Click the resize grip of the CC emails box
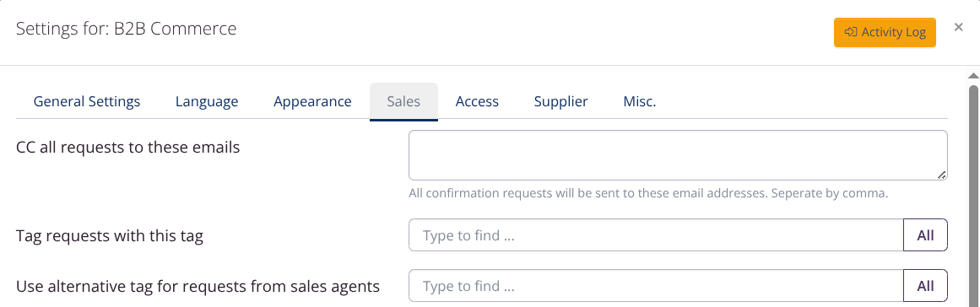 (x=941, y=175)
